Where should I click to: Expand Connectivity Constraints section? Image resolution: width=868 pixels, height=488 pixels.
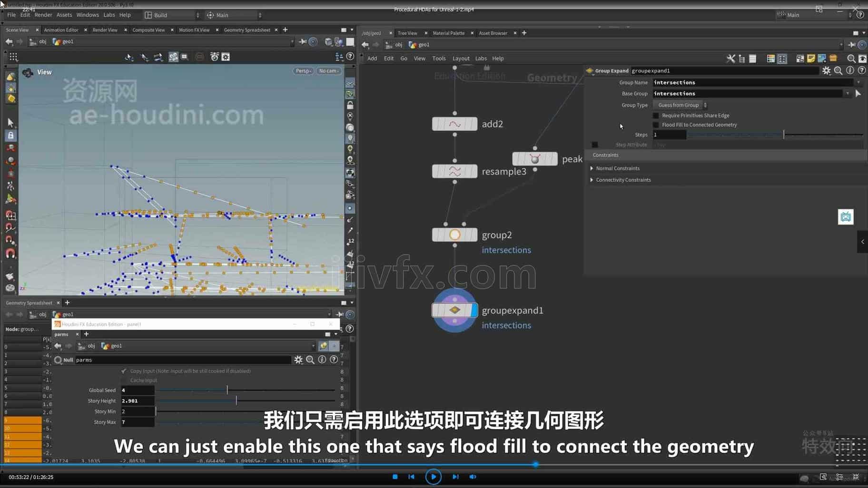(592, 180)
